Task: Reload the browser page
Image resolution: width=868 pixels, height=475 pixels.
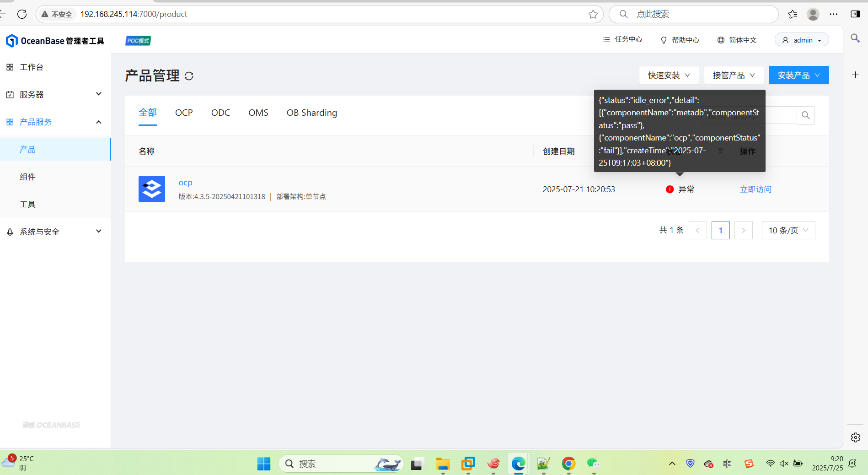Action: (22, 14)
